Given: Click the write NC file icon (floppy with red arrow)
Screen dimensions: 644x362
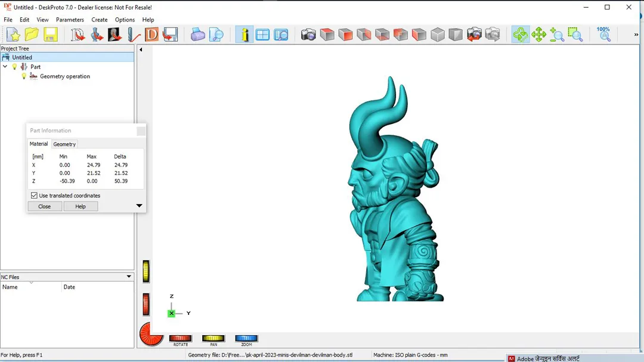Looking at the screenshot, I should [170, 35].
